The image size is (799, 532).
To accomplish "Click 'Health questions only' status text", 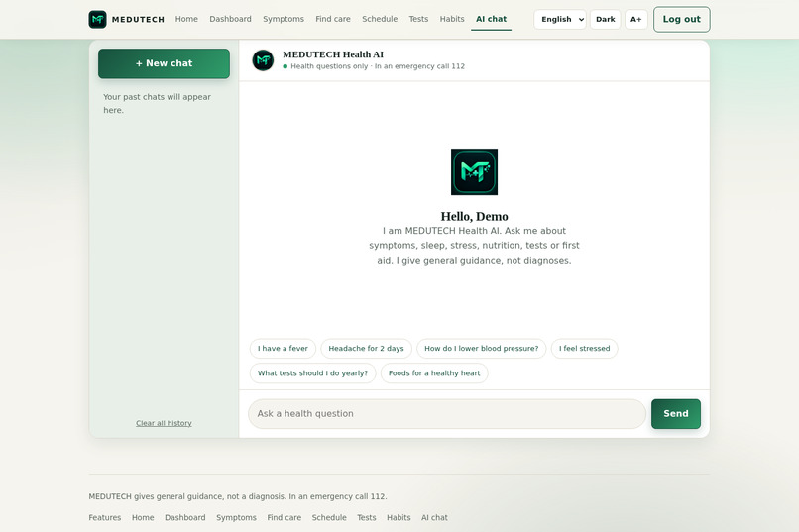I will (329, 66).
